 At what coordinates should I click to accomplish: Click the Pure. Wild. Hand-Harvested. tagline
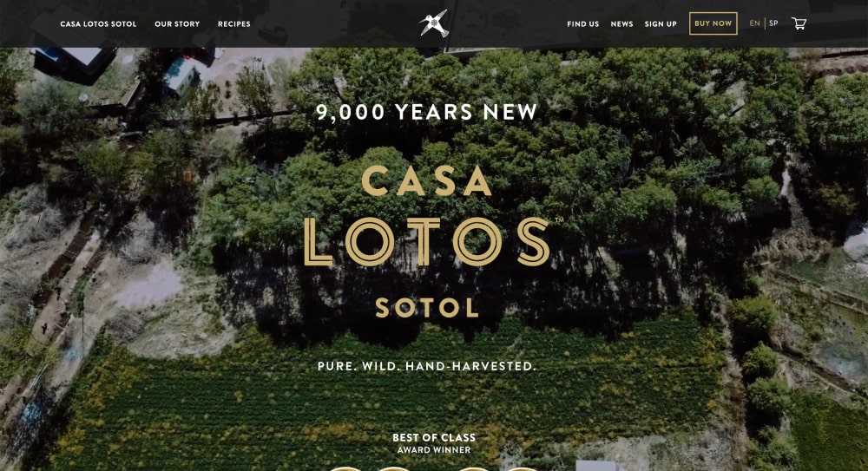(x=427, y=366)
